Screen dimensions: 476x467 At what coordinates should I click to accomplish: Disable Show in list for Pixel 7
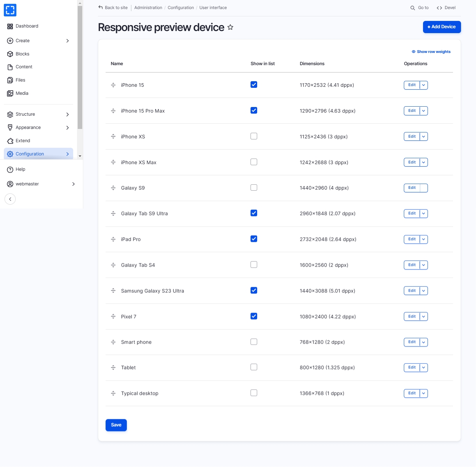(254, 316)
